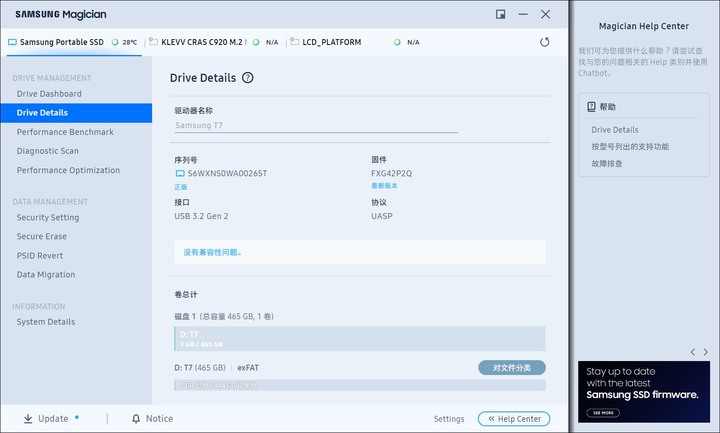Screen dimensions: 720x433
Task: Open 故障排查 help link
Action: [x=607, y=164]
